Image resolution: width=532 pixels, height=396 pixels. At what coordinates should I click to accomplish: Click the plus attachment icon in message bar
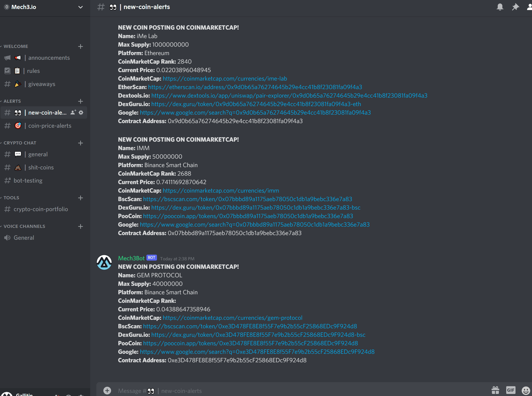tap(107, 391)
